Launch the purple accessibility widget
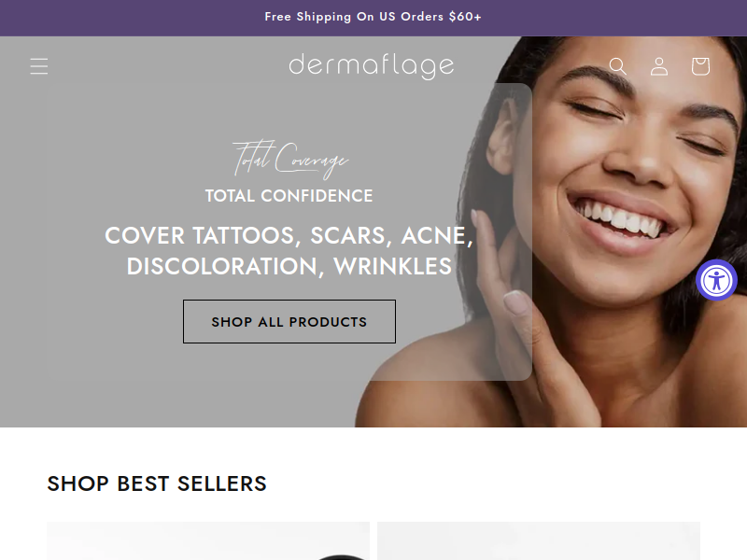This screenshot has width=747, height=560. tap(716, 280)
